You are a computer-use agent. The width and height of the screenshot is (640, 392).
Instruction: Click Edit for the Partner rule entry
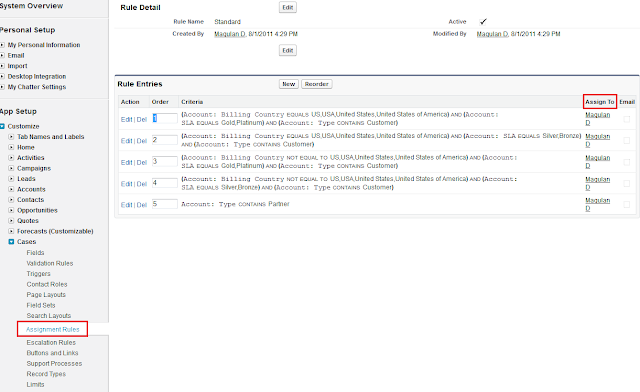[127, 205]
